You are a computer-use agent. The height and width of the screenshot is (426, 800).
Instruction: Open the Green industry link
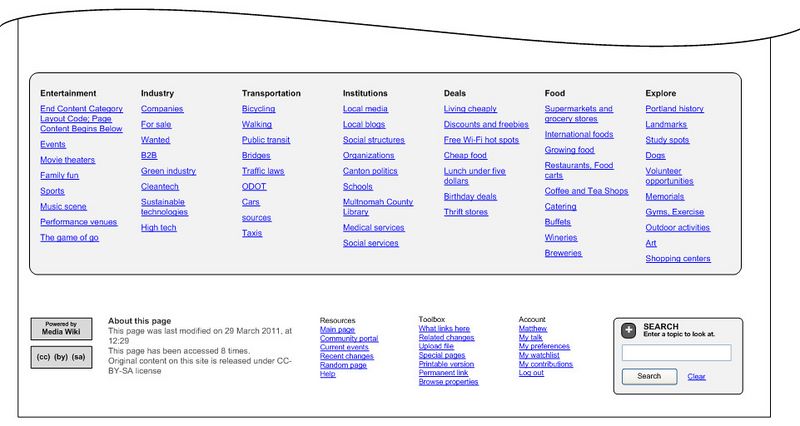click(168, 171)
